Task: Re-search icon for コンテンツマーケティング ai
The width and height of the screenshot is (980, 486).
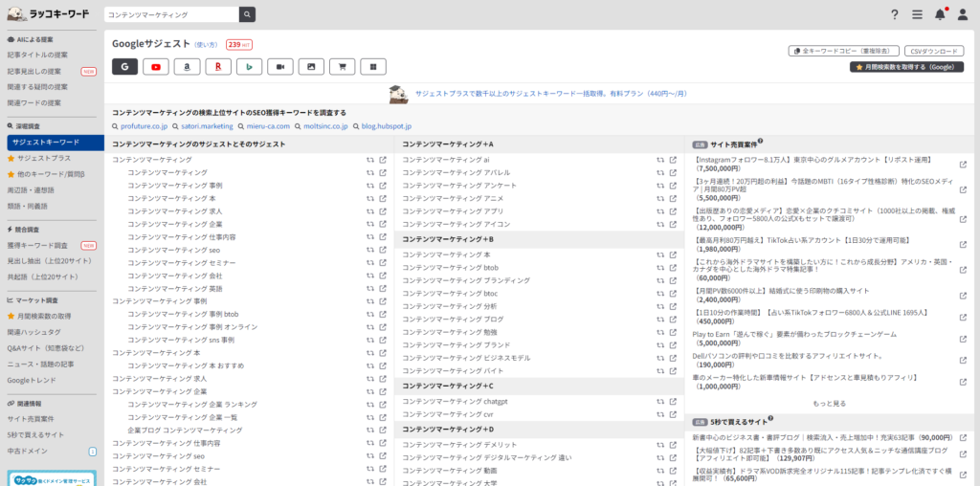Action: click(660, 160)
